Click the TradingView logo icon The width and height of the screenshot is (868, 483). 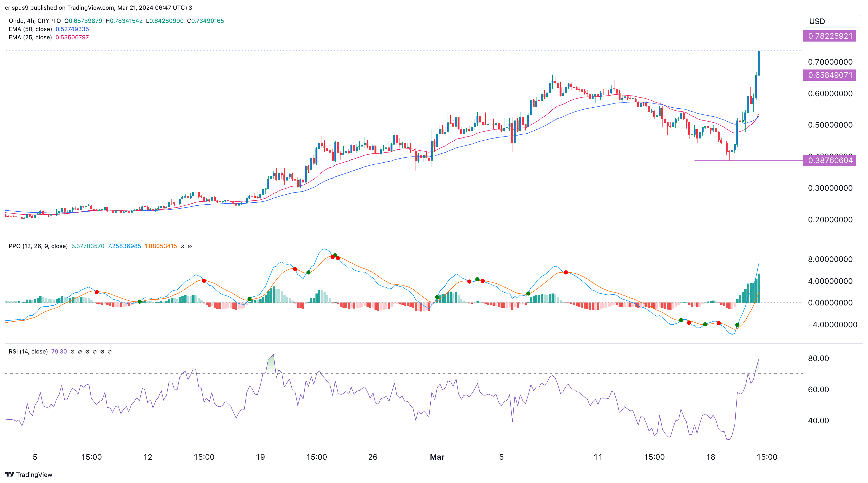(9, 474)
